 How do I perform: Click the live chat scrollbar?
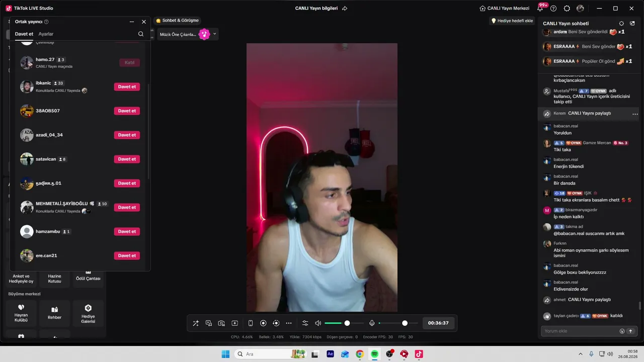[x=640, y=306]
